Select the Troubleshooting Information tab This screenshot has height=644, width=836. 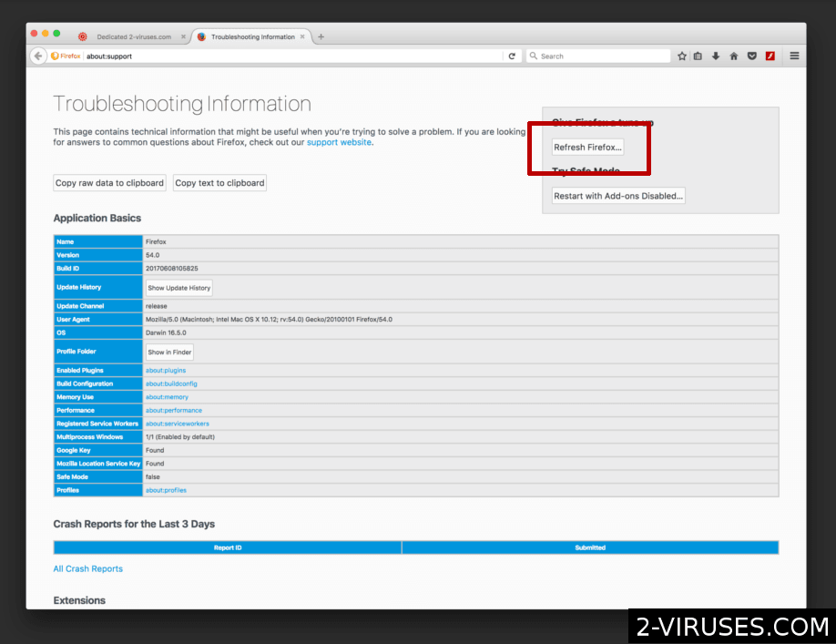[252, 36]
